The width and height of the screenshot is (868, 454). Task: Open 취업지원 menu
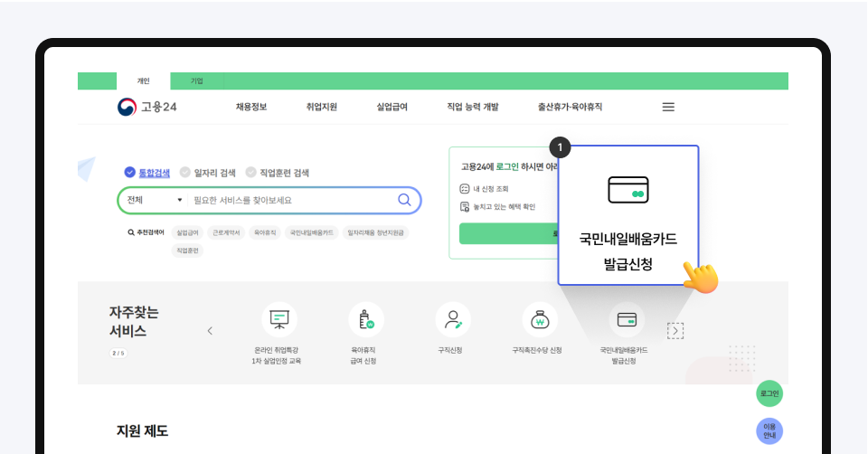(x=322, y=107)
